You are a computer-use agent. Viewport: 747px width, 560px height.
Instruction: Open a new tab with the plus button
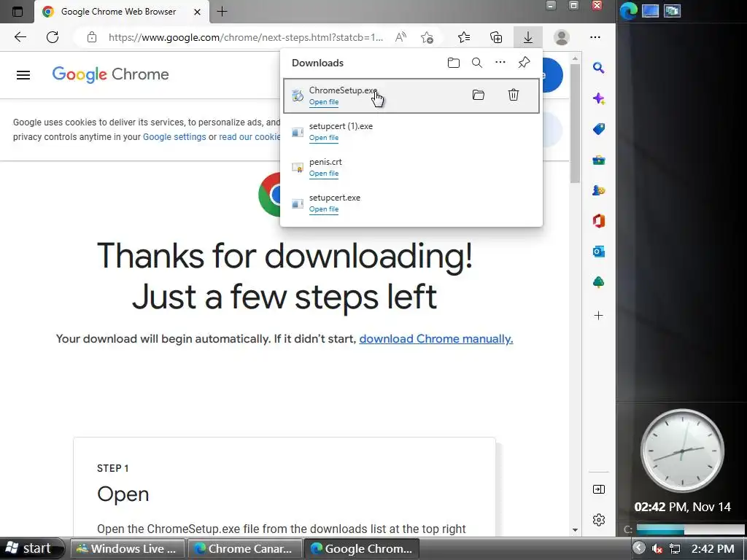[222, 12]
